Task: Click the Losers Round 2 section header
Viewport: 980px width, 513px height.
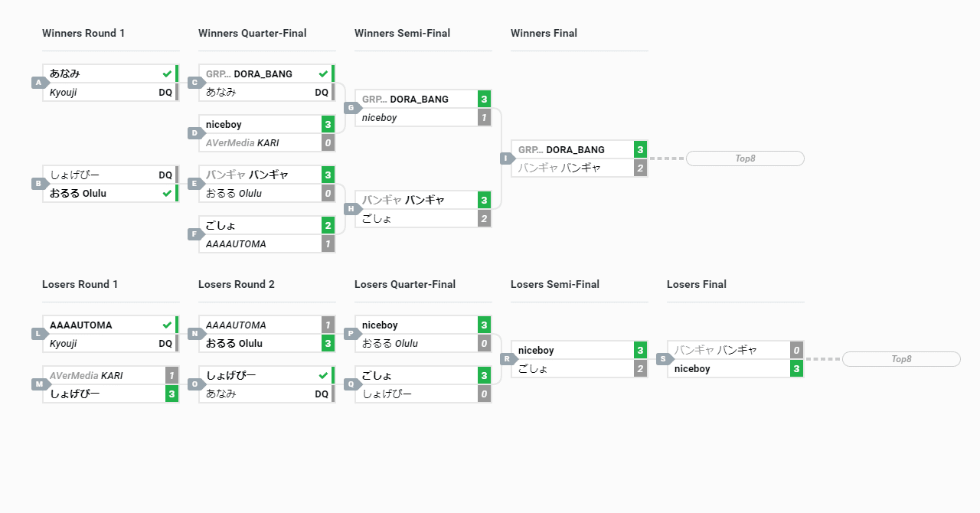Action: 234,284
